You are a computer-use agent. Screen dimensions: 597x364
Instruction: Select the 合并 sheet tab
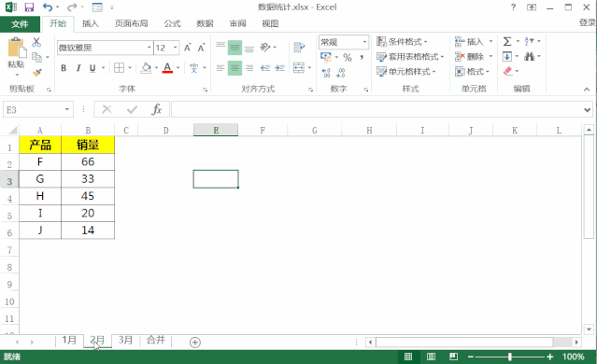click(x=156, y=340)
